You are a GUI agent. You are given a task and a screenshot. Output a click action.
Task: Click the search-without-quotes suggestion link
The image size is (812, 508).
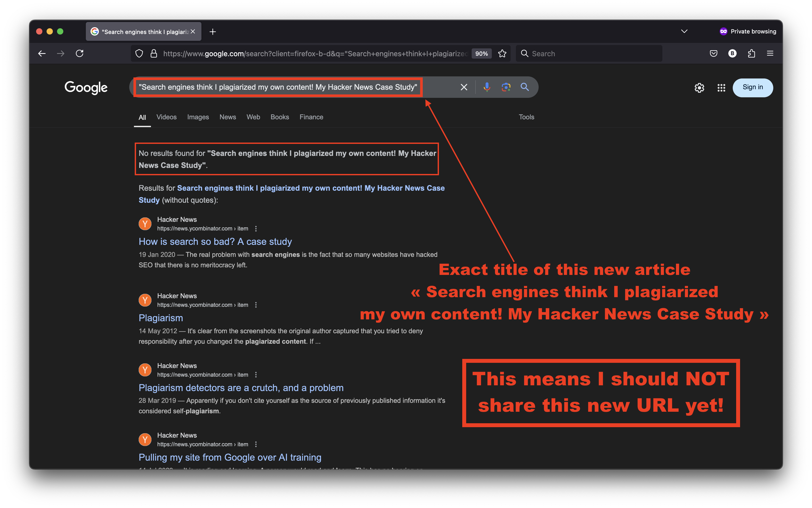(292, 194)
